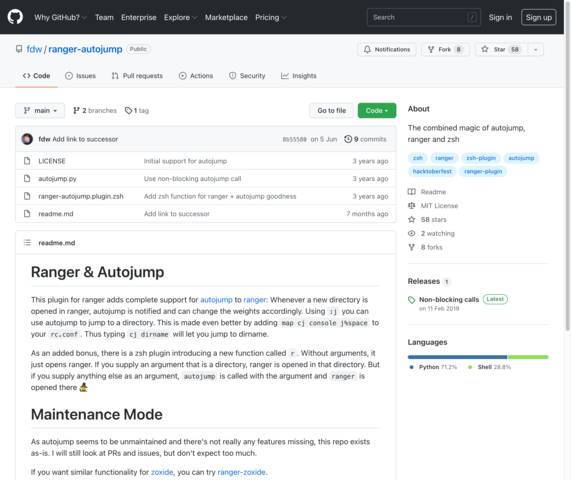Click the repository book icon beside fdw
Screen dimensions: 571x480
pyautogui.click(x=19, y=49)
